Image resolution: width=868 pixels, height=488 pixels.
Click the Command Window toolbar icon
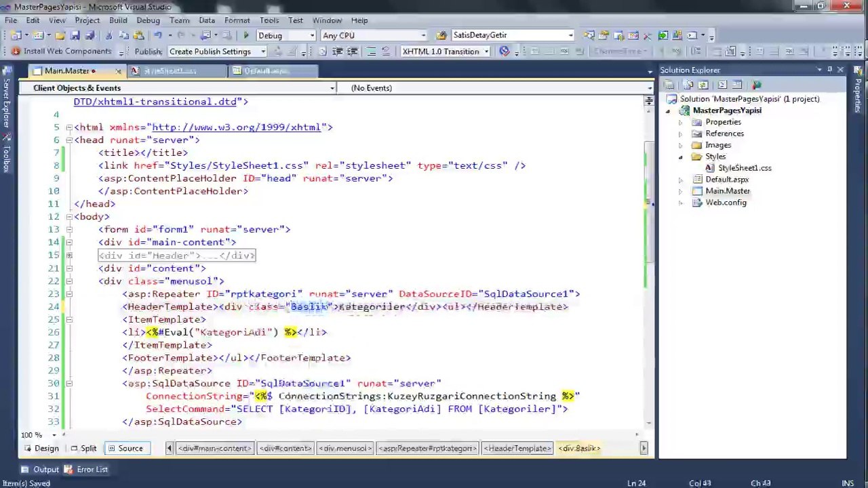(x=692, y=35)
